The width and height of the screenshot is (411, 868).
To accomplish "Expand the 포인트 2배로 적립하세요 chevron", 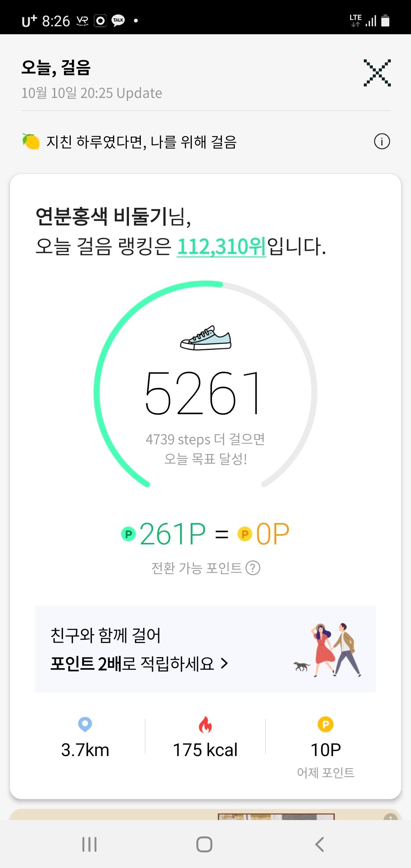I will coord(225,664).
